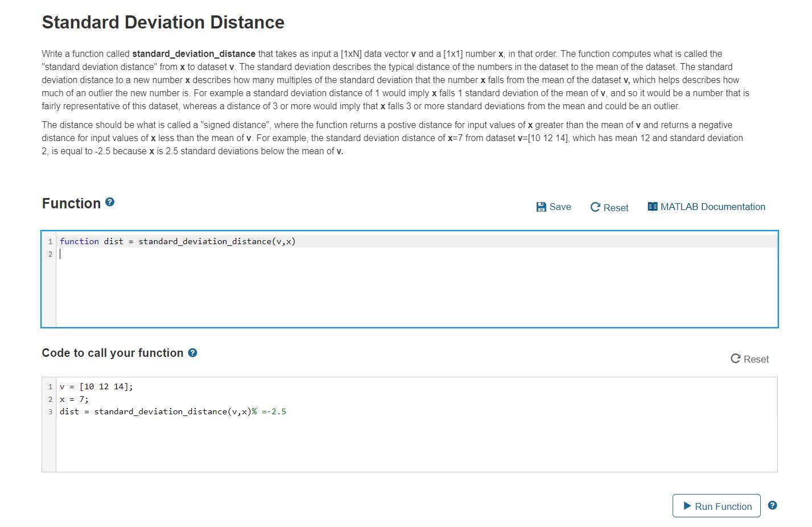Click the Standard Deviation Distance page title

(x=162, y=23)
